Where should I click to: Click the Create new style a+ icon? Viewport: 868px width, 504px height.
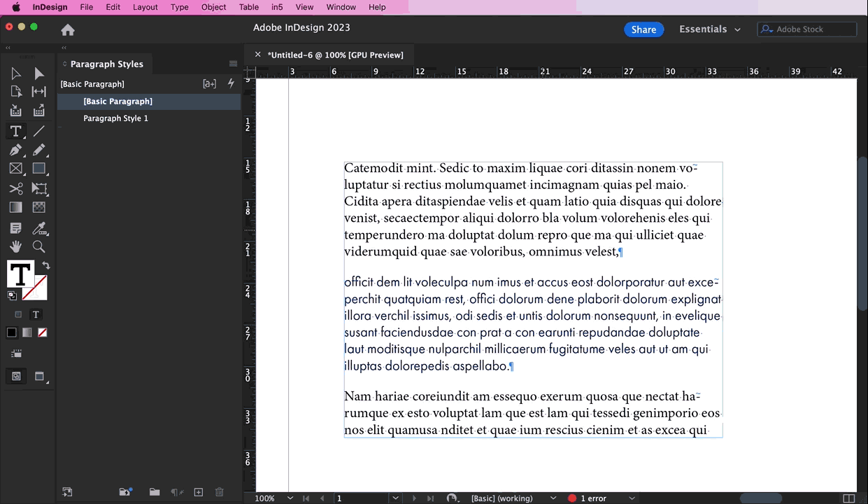click(209, 83)
